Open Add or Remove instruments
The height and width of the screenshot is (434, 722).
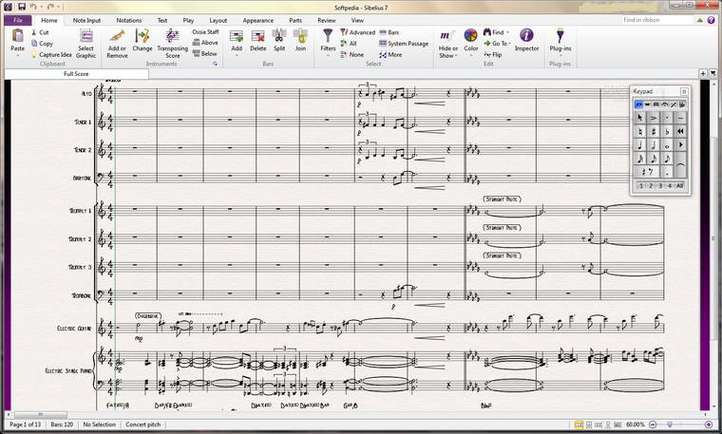pyautogui.click(x=117, y=44)
